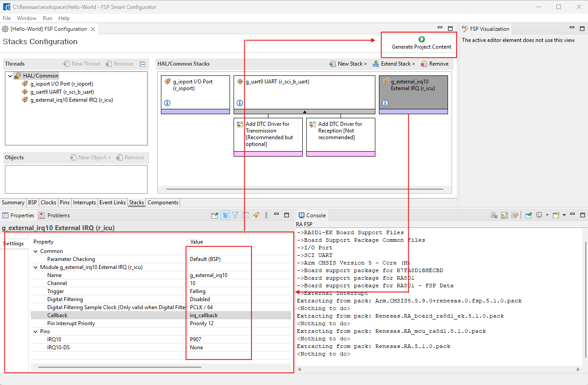Viewport: 588px width, 385px height.
Task: Collapse the Pins property group
Action: (36, 331)
